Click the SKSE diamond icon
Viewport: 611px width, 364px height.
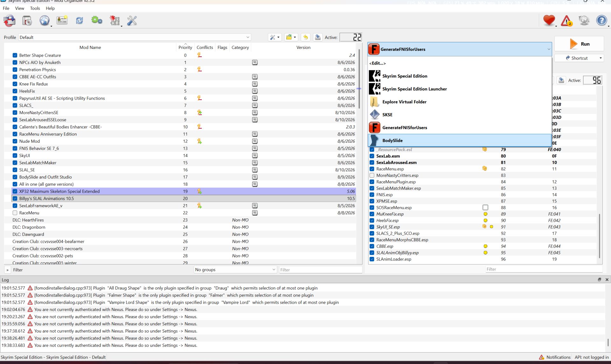point(375,114)
